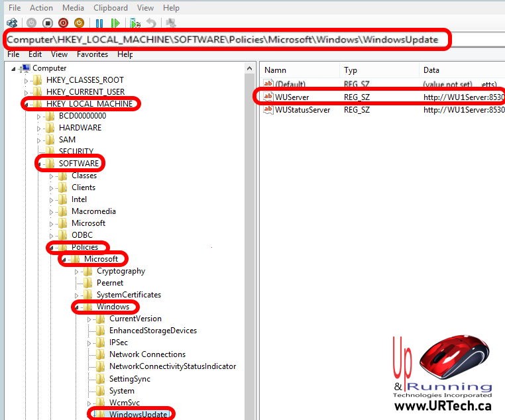Image resolution: width=505 pixels, height=420 pixels.
Task: Click the registry path address bar
Action: pyautogui.click(x=225, y=40)
